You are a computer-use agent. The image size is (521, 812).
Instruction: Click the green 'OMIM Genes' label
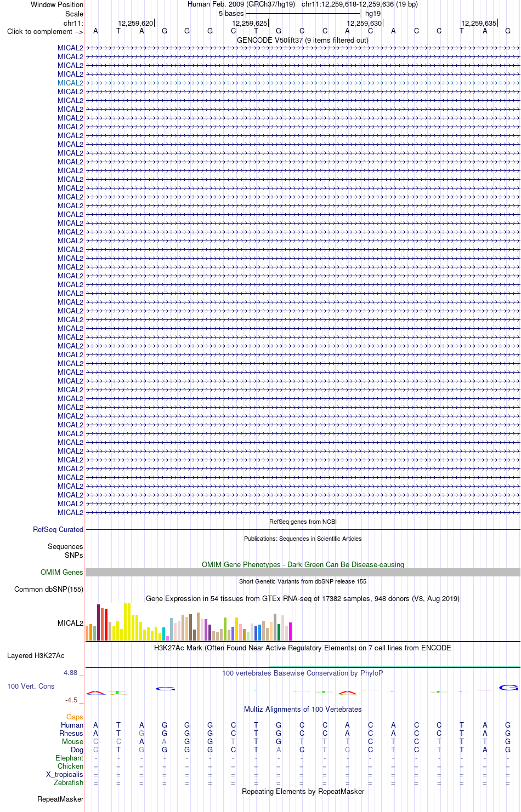62,572
